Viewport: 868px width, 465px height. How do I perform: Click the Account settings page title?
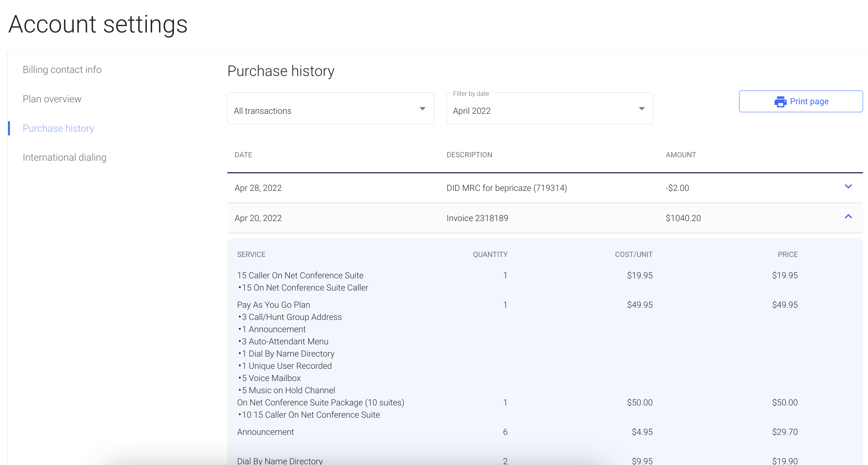[x=98, y=24]
